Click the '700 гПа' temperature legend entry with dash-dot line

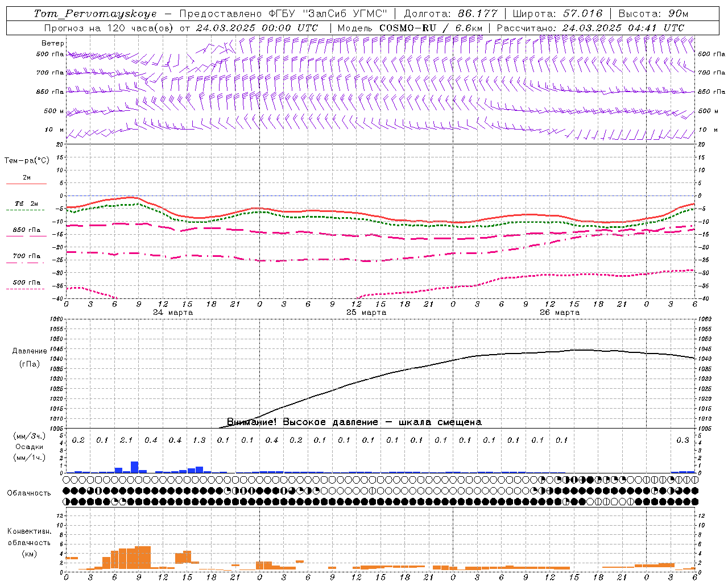tap(27, 256)
